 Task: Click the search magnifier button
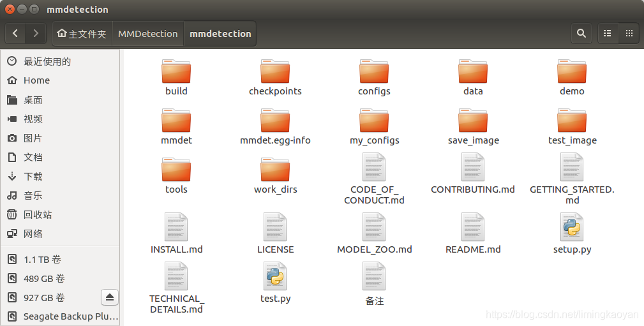click(x=581, y=33)
